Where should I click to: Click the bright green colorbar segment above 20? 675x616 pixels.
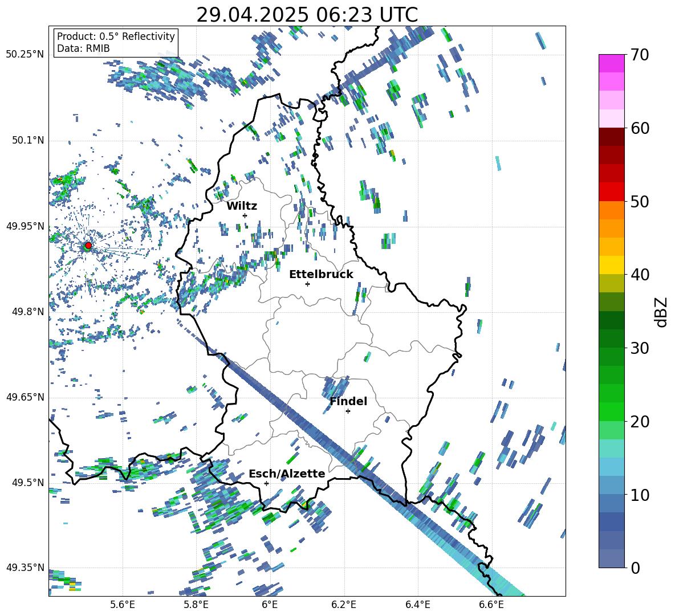pyautogui.click(x=612, y=411)
